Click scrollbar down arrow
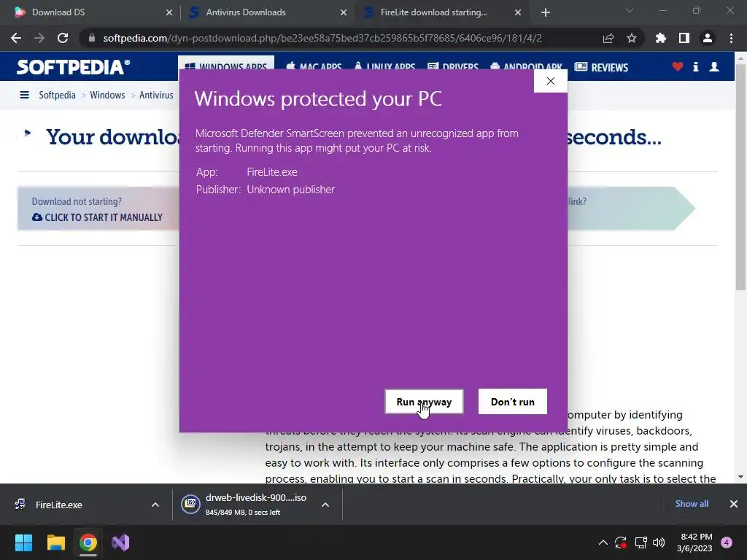Viewport: 747px width, 560px height. click(740, 477)
